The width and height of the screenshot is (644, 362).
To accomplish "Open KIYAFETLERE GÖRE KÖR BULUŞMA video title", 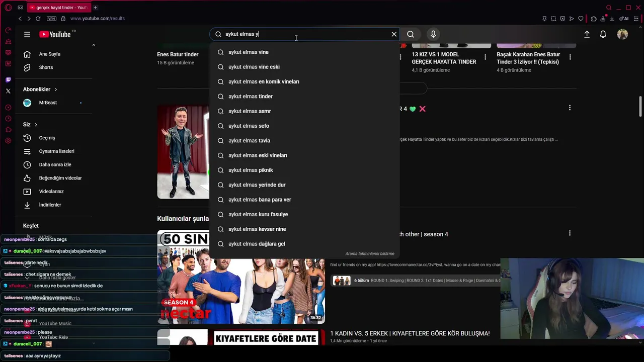I will tap(410, 333).
